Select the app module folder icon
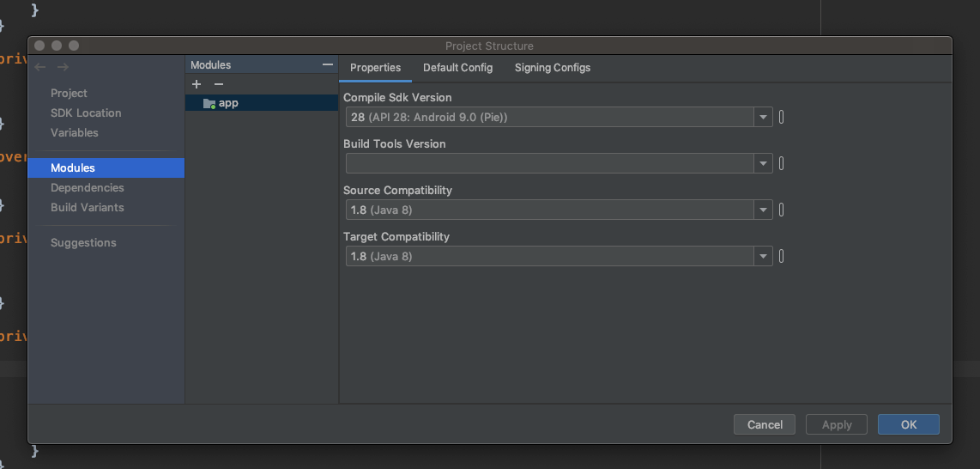 coord(209,103)
